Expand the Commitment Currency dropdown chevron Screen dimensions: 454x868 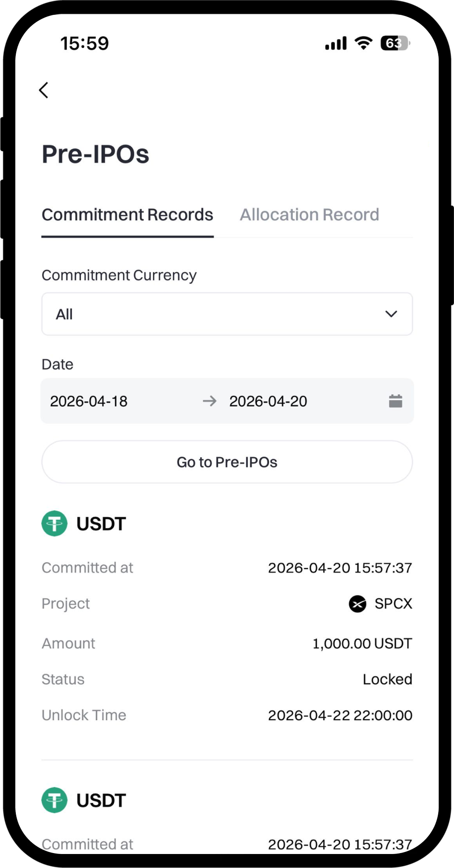click(391, 314)
